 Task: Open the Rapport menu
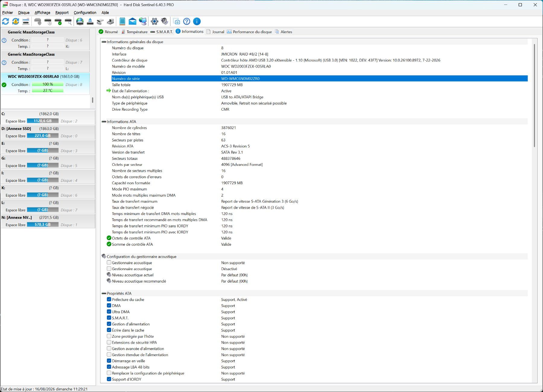[x=62, y=13]
